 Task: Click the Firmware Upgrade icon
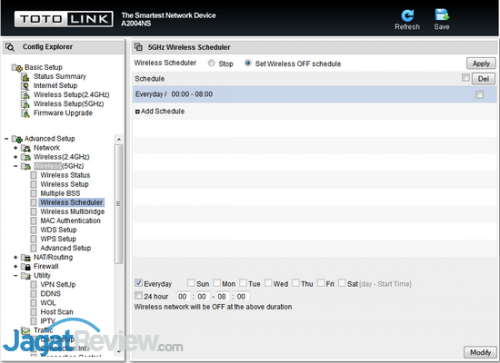coord(25,113)
